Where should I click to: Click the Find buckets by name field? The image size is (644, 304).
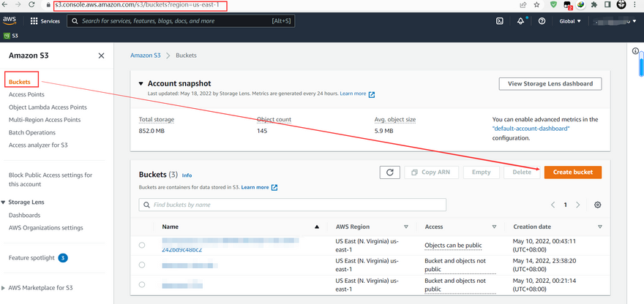coord(293,205)
